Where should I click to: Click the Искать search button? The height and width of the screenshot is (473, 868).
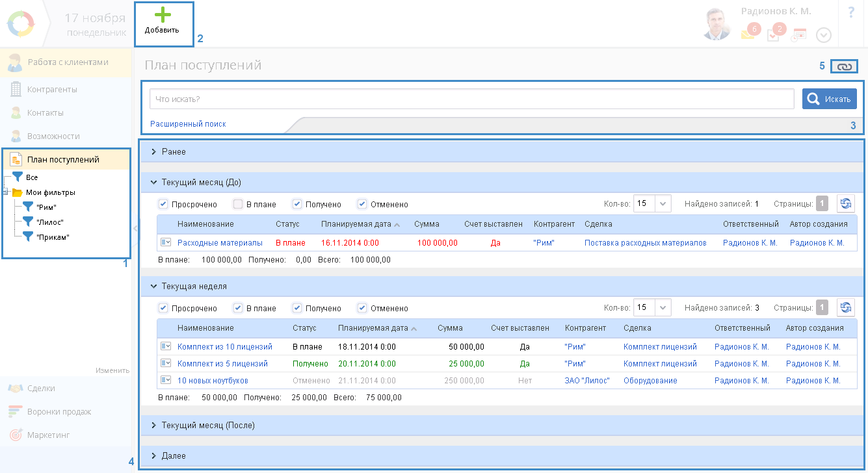click(x=829, y=99)
